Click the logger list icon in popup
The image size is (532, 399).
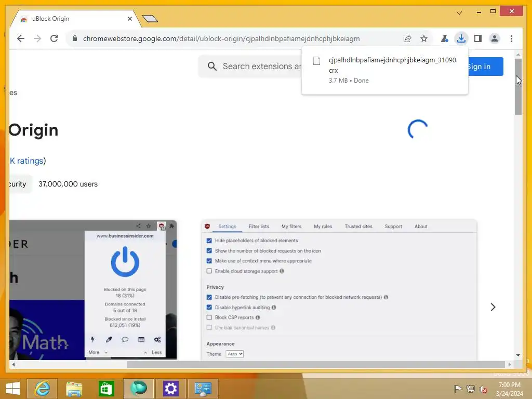[141, 339]
